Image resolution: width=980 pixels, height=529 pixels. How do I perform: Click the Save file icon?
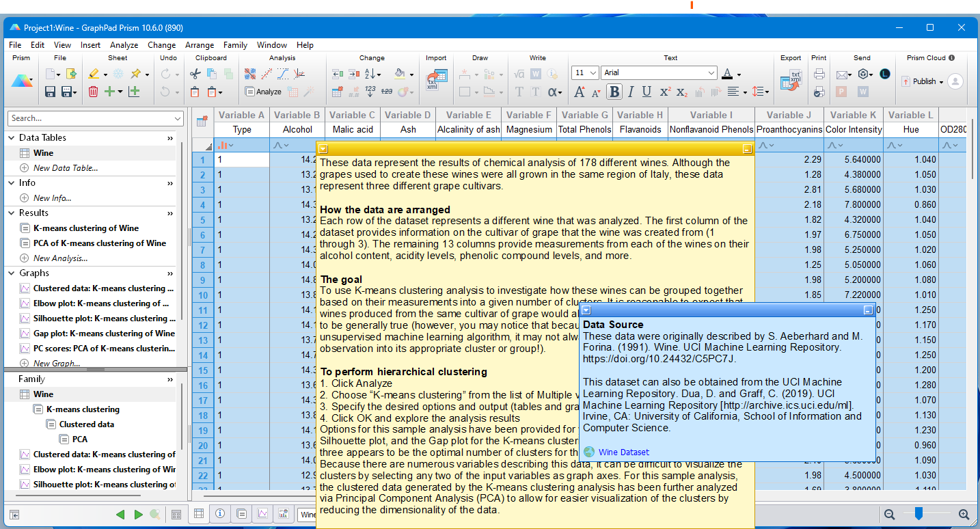pos(50,91)
